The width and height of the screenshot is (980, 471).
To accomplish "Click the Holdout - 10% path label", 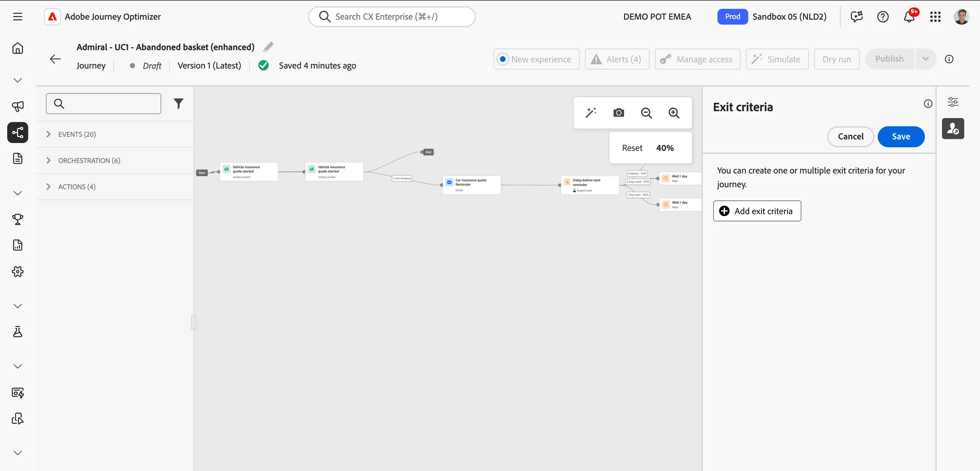I will (x=637, y=173).
